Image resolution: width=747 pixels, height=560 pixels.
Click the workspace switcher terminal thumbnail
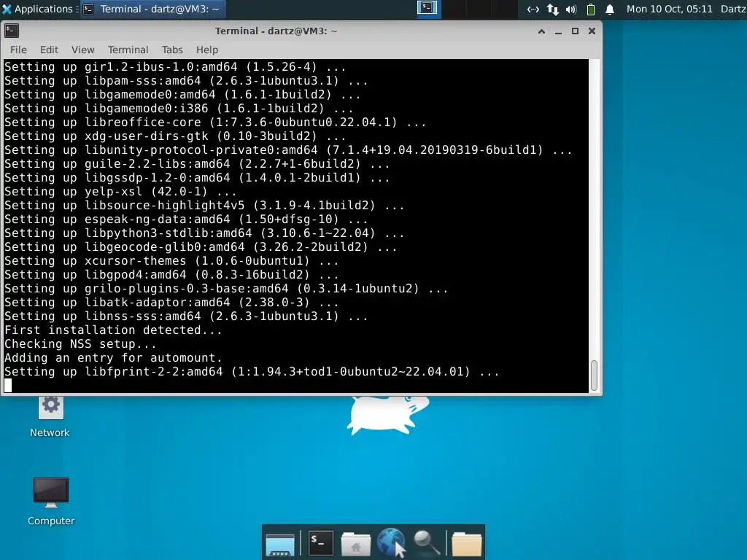coord(427,8)
